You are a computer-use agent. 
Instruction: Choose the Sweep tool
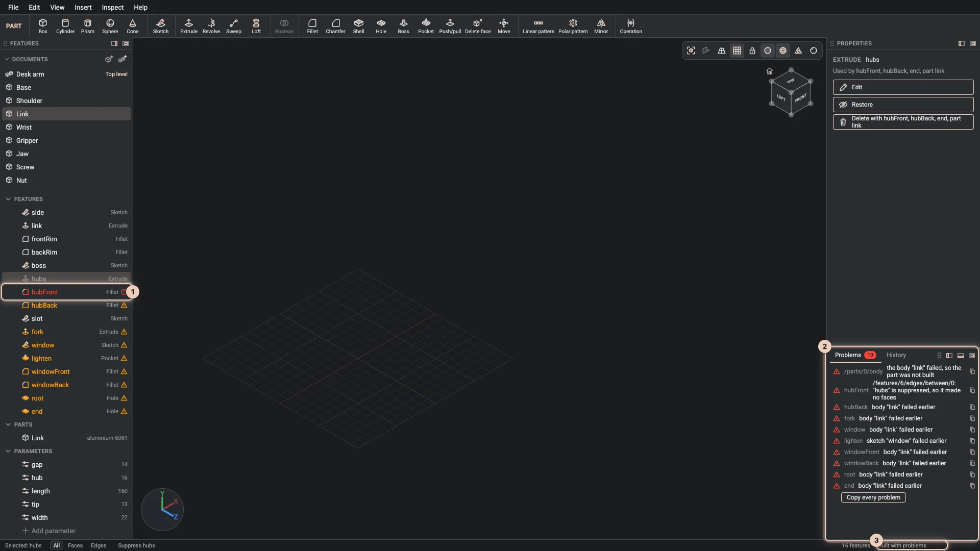click(234, 26)
